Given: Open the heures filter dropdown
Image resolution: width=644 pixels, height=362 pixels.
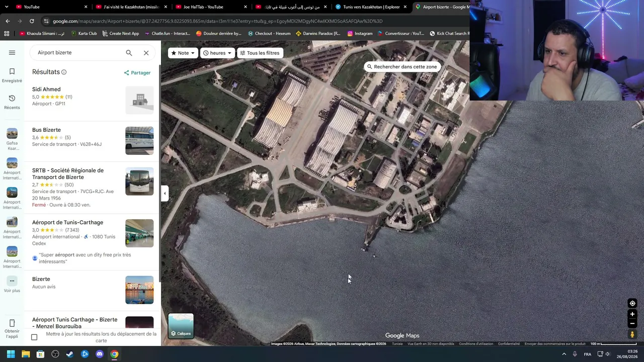Looking at the screenshot, I should point(217,53).
